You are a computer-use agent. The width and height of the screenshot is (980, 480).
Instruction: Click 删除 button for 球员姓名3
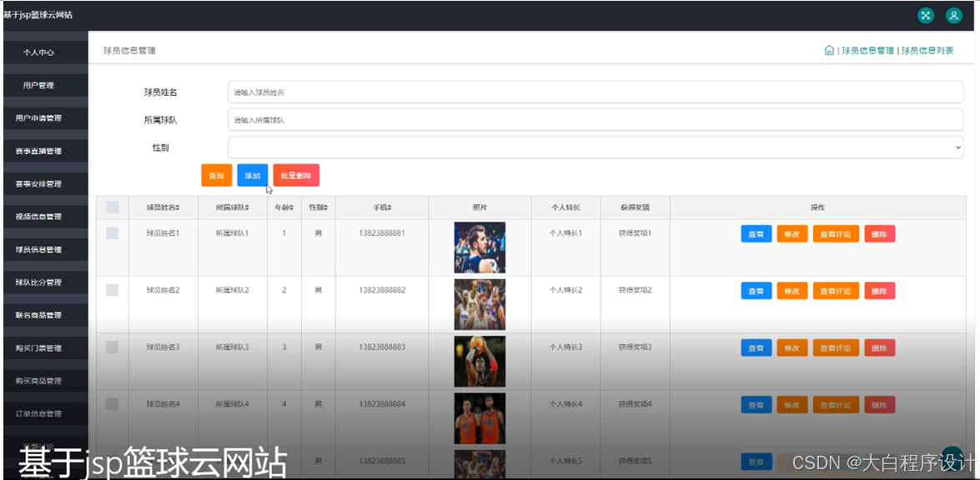[879, 347]
